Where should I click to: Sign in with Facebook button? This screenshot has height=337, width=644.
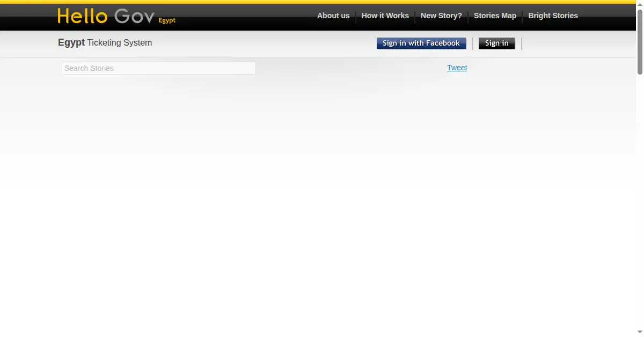[x=421, y=43]
